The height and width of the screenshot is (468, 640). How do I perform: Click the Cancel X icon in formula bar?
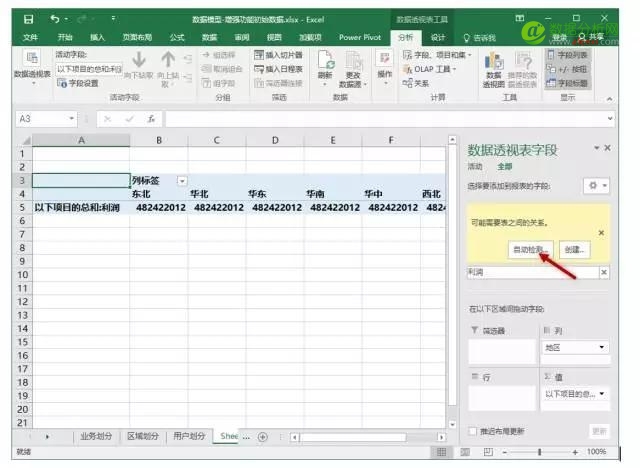[107, 119]
